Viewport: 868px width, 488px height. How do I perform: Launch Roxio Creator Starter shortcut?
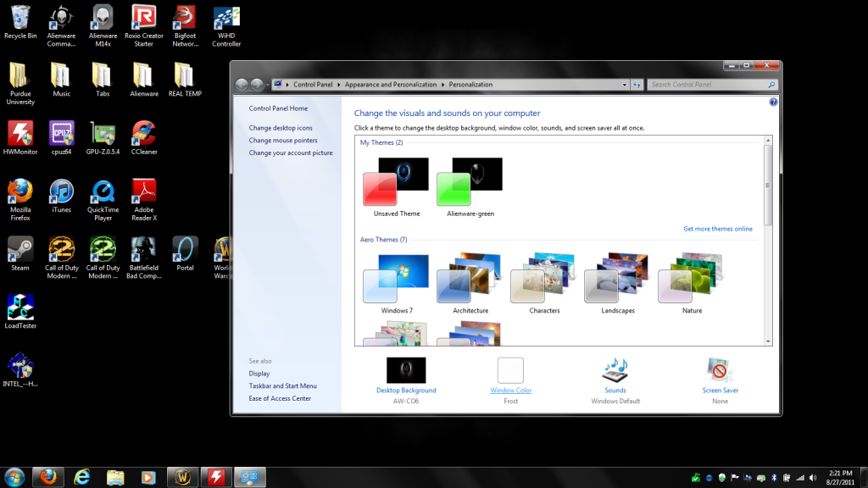click(144, 25)
